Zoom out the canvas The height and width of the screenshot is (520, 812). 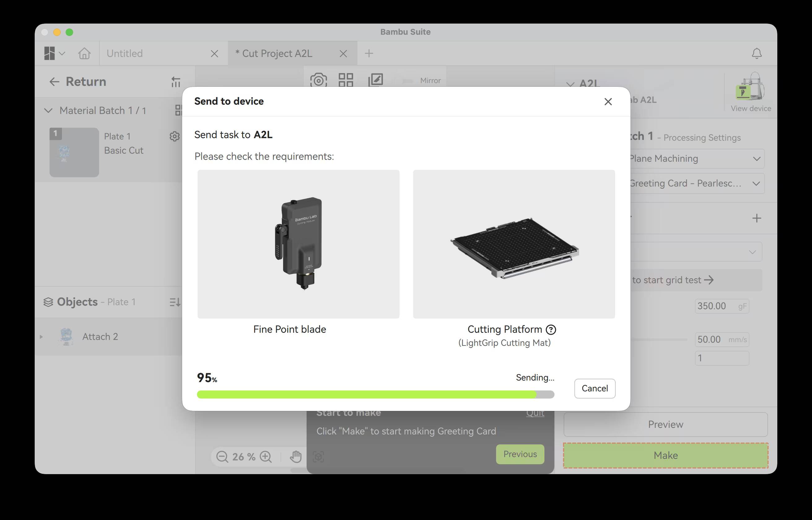coord(222,456)
